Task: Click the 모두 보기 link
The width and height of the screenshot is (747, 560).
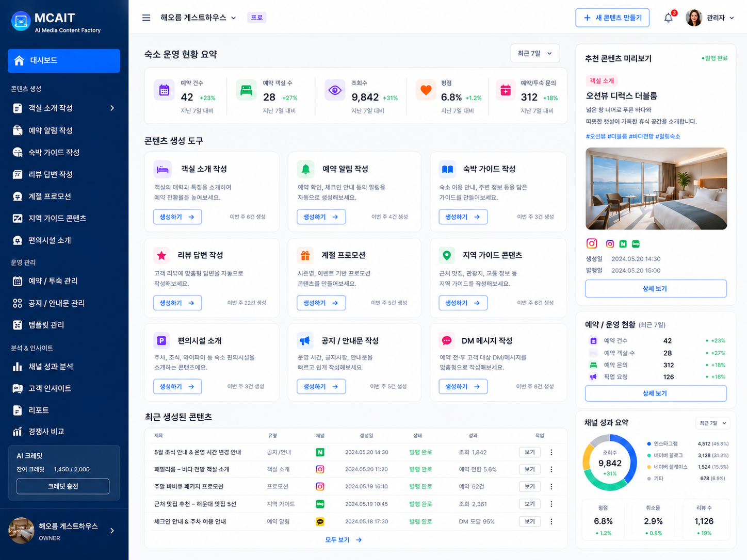Action: (343, 540)
